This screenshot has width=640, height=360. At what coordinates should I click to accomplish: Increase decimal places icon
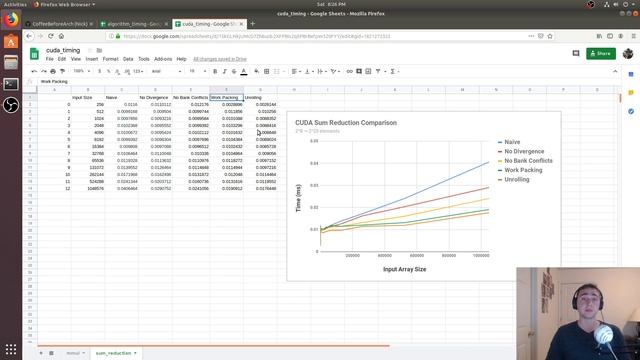click(x=127, y=71)
